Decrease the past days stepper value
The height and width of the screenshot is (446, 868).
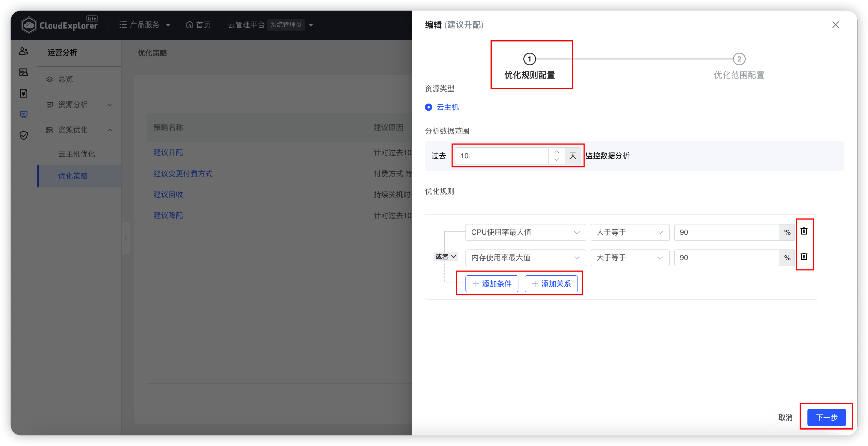coord(557,160)
